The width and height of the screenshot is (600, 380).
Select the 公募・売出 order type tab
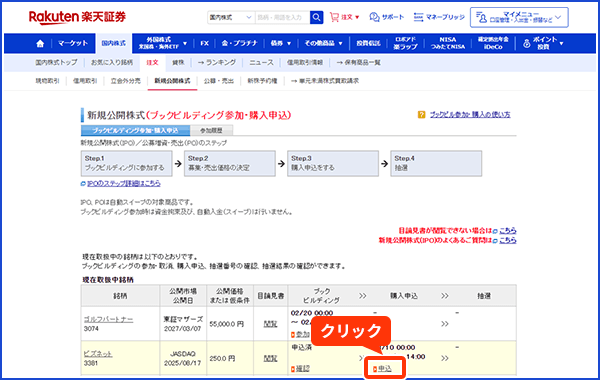(218, 81)
